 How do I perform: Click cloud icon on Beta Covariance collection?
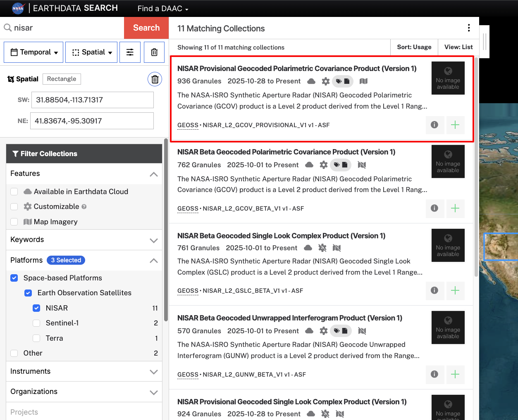[x=309, y=165]
